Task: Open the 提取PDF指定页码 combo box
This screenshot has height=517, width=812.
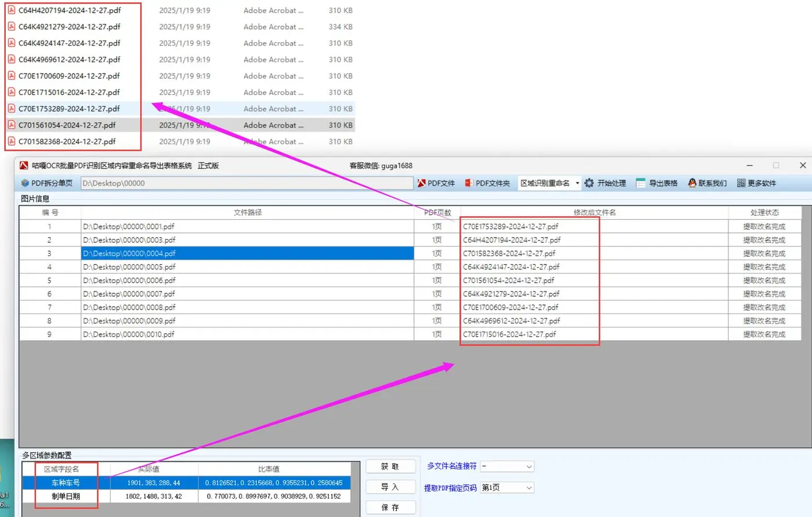Action: (x=507, y=488)
